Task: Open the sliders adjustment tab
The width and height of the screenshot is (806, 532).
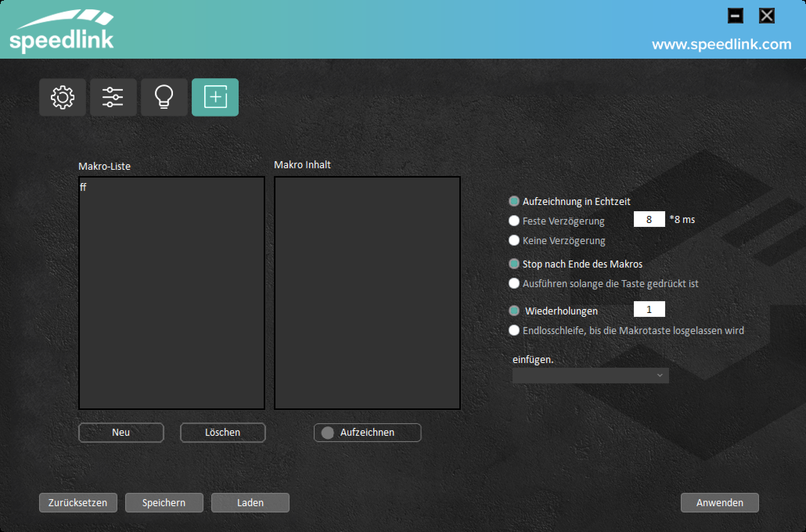Action: point(113,97)
